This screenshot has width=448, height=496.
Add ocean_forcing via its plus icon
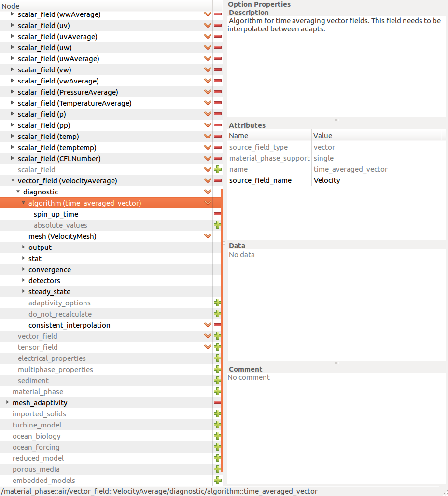pyautogui.click(x=218, y=447)
